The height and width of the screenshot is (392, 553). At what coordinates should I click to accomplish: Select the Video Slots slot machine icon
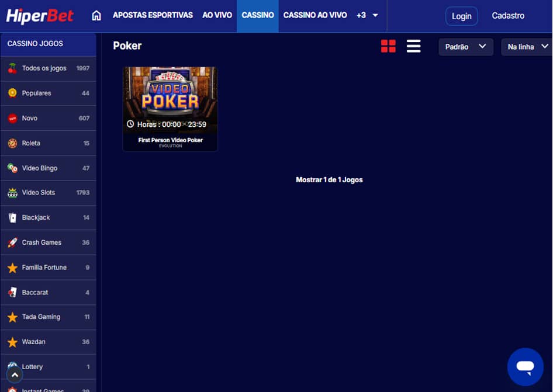tap(13, 192)
